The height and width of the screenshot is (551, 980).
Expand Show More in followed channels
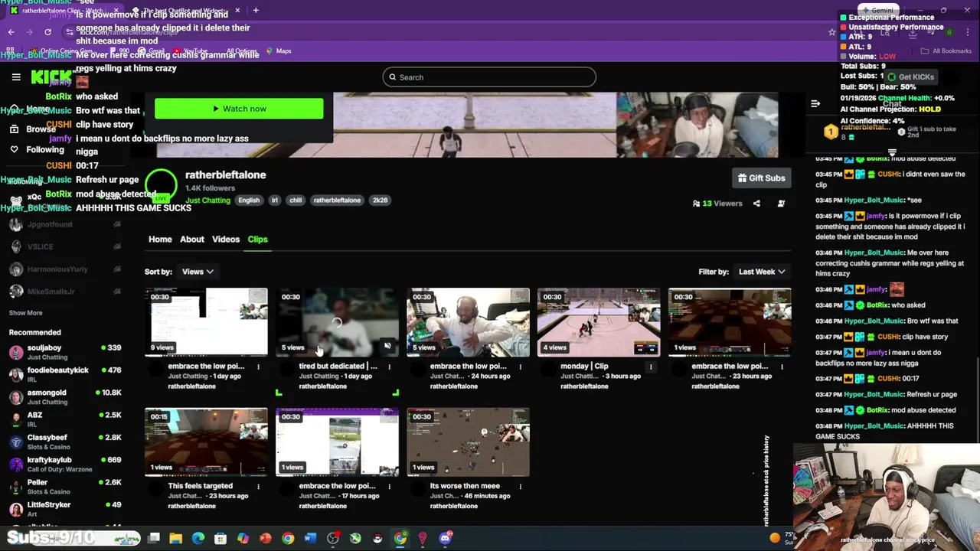25,313
